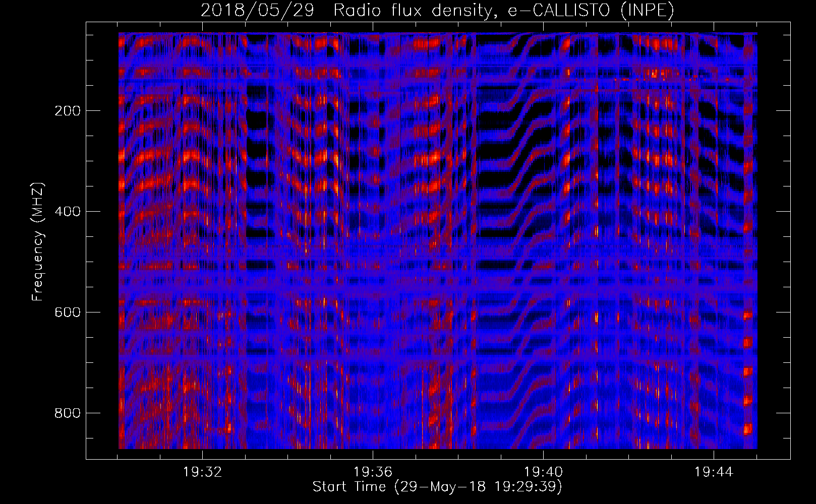Click the "19:32" time tick label

click(202, 472)
